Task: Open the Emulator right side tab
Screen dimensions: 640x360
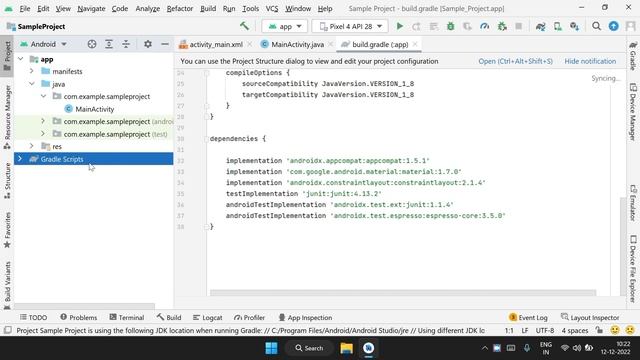Action: coord(633,203)
